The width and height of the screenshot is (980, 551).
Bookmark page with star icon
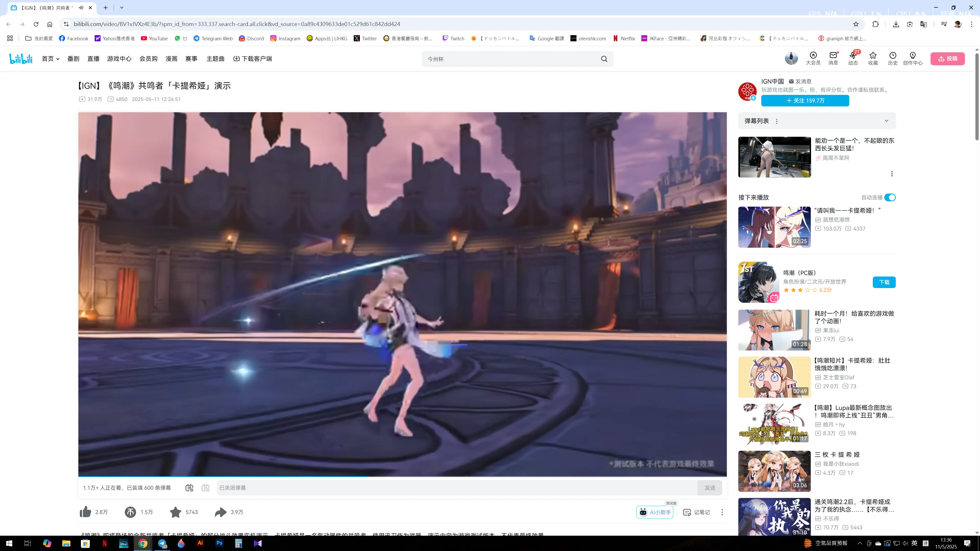[856, 24]
